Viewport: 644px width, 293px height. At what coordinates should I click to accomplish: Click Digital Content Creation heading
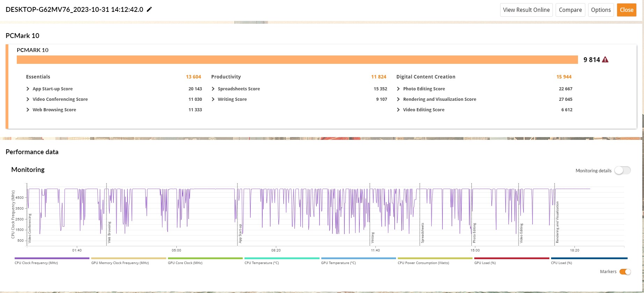426,77
